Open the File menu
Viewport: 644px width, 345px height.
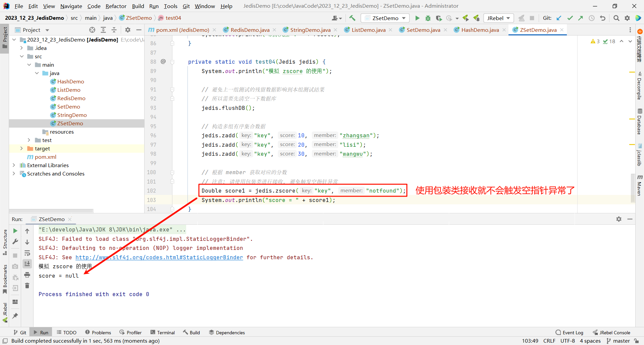tap(19, 6)
